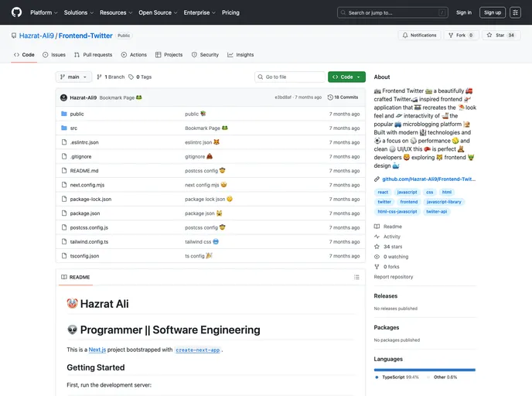Expand the Solutions menu

tap(78, 12)
